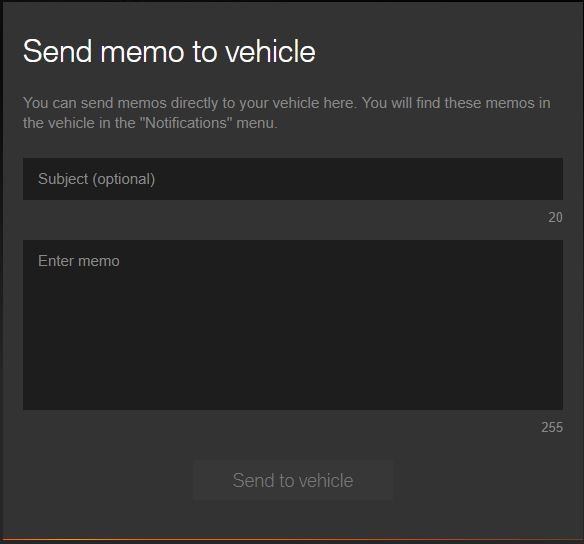
Task: Click the Send to vehicle button
Action: [x=293, y=480]
